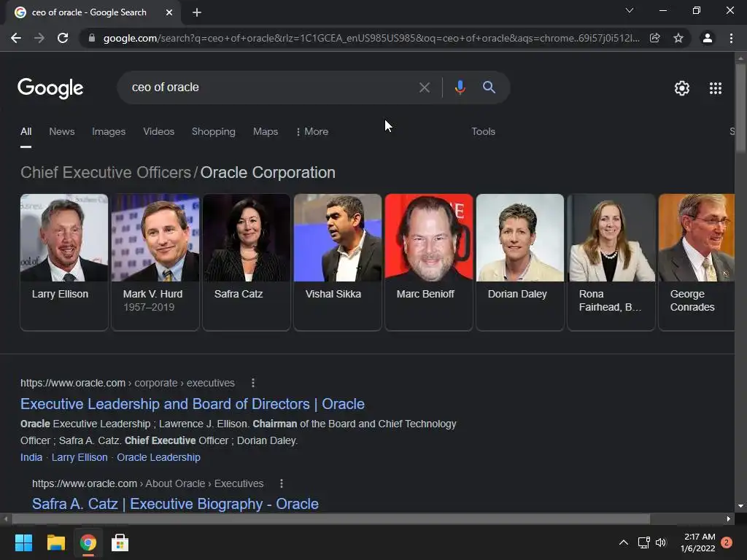Viewport: 747px width, 560px height.
Task: Click three-dot menu beside corporate › executives URL
Action: click(x=253, y=383)
